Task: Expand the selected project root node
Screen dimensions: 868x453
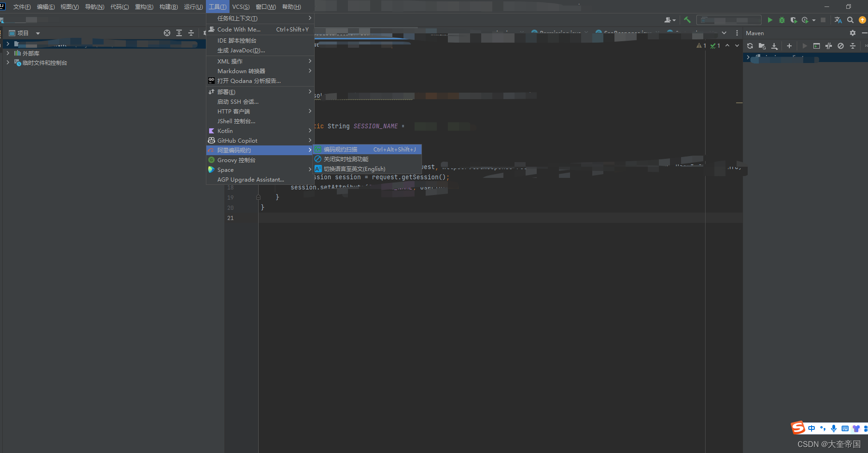Action: click(8, 44)
